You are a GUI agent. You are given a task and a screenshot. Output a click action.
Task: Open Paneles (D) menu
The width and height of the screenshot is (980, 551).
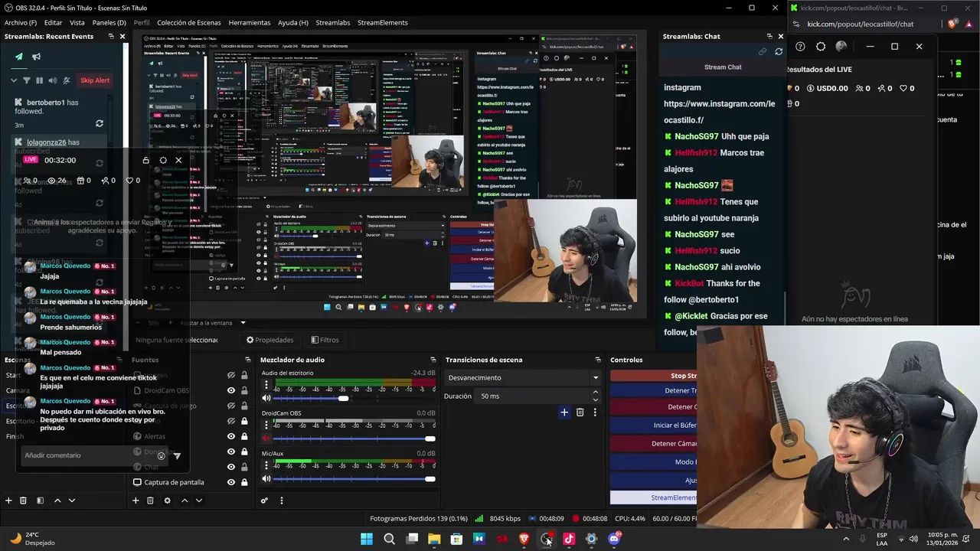109,22
